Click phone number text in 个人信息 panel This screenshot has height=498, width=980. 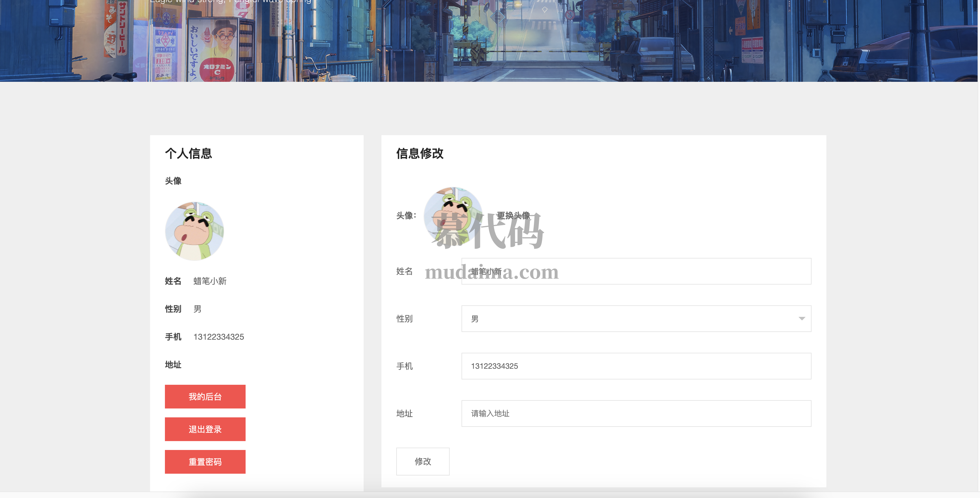click(x=218, y=337)
